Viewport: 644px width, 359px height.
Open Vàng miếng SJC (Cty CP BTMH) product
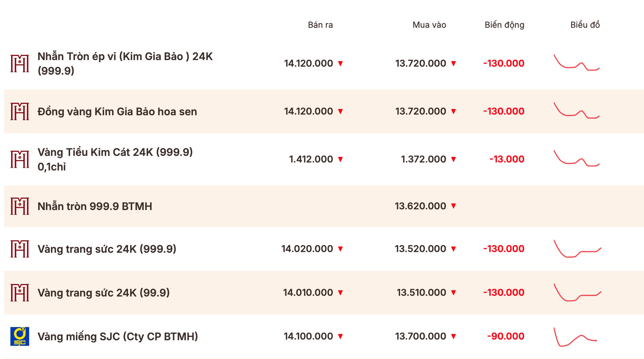pos(118,336)
